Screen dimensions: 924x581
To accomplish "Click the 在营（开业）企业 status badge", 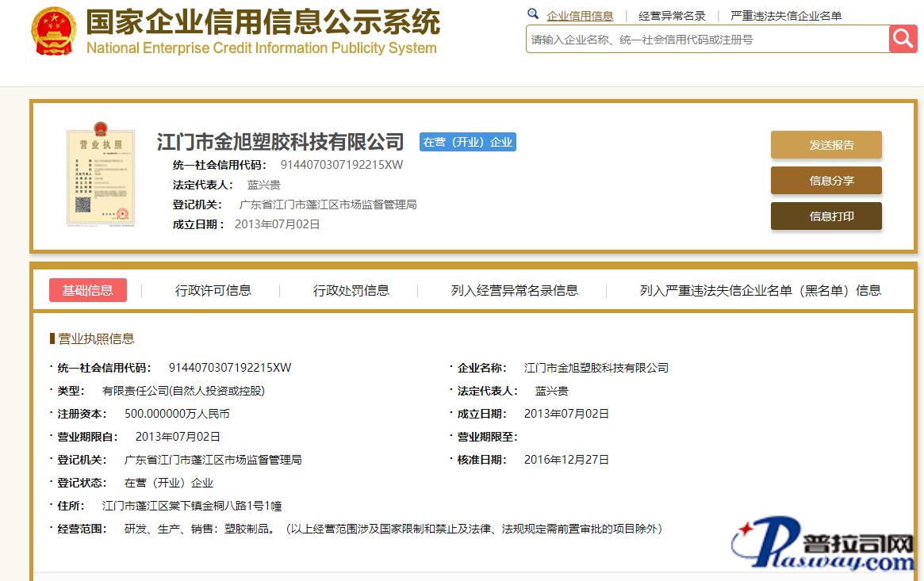I will pos(468,143).
